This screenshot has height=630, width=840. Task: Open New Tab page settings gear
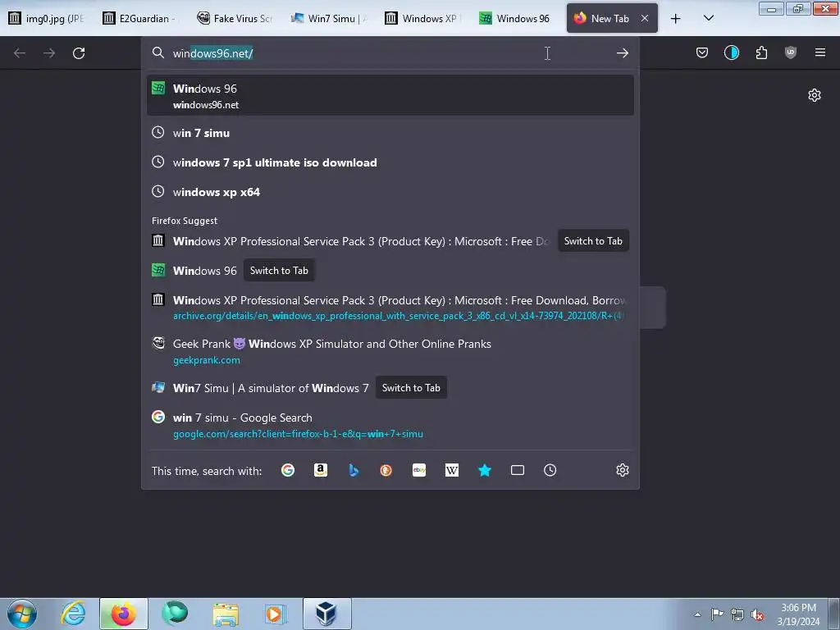(x=815, y=95)
